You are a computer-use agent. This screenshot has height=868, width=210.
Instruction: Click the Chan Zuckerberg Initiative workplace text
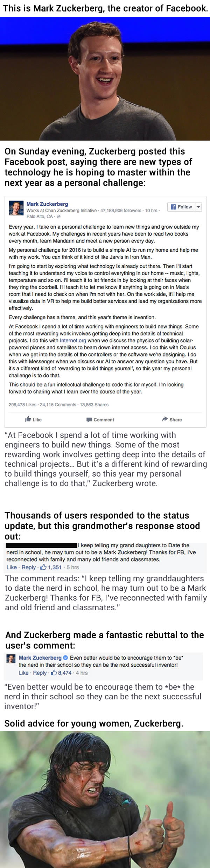point(62,210)
